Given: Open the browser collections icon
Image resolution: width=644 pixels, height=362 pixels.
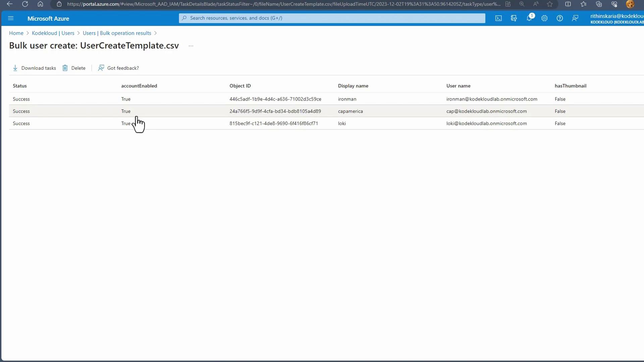Looking at the screenshot, I should [599, 4].
